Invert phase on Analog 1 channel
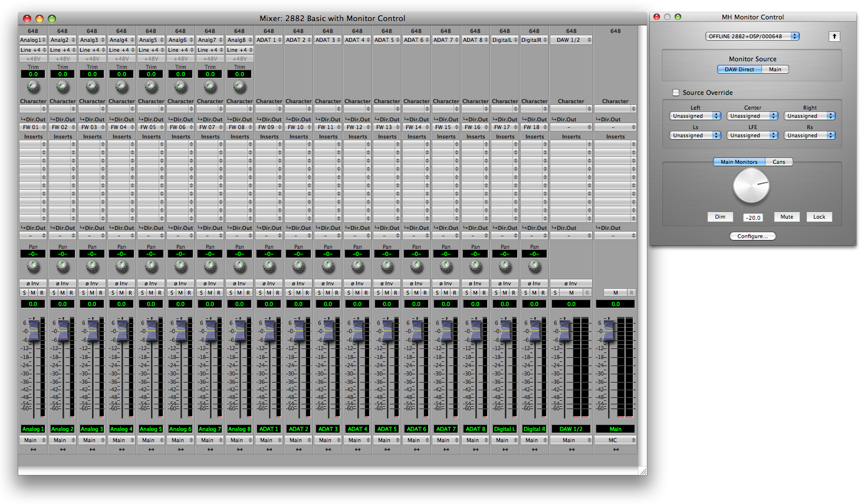This screenshot has width=864, height=504. click(33, 284)
